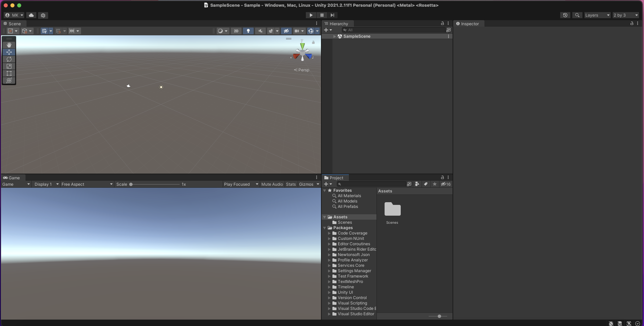Image resolution: width=644 pixels, height=326 pixels.
Task: Click the favorite star icon in Project toolbar
Action: point(435,184)
